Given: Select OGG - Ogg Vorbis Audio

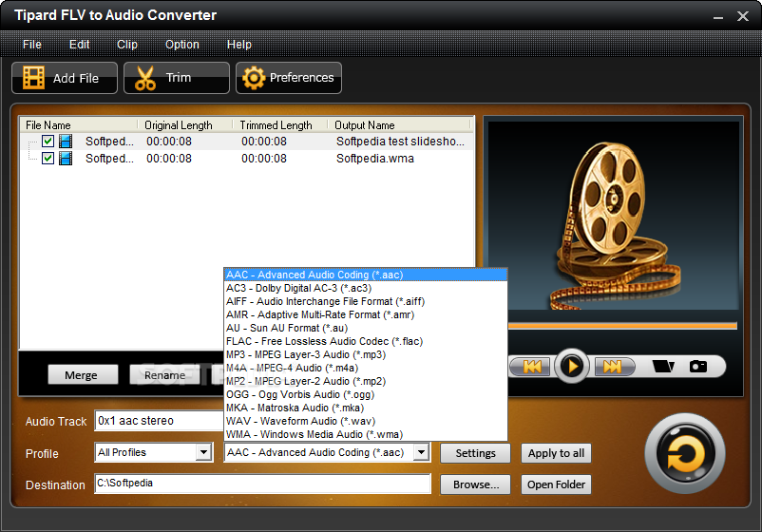Looking at the screenshot, I should tap(366, 394).
